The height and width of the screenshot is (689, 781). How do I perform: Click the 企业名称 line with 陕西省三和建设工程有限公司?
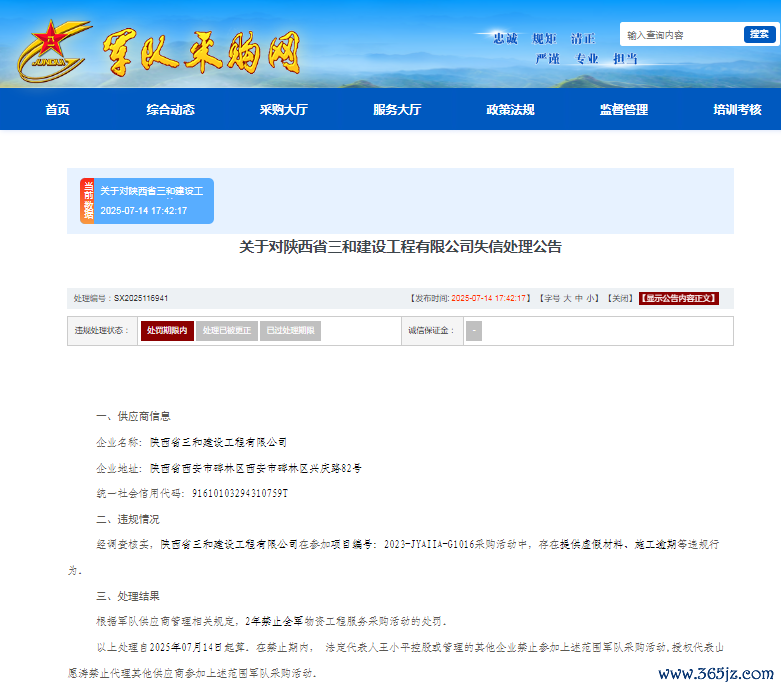click(192, 442)
